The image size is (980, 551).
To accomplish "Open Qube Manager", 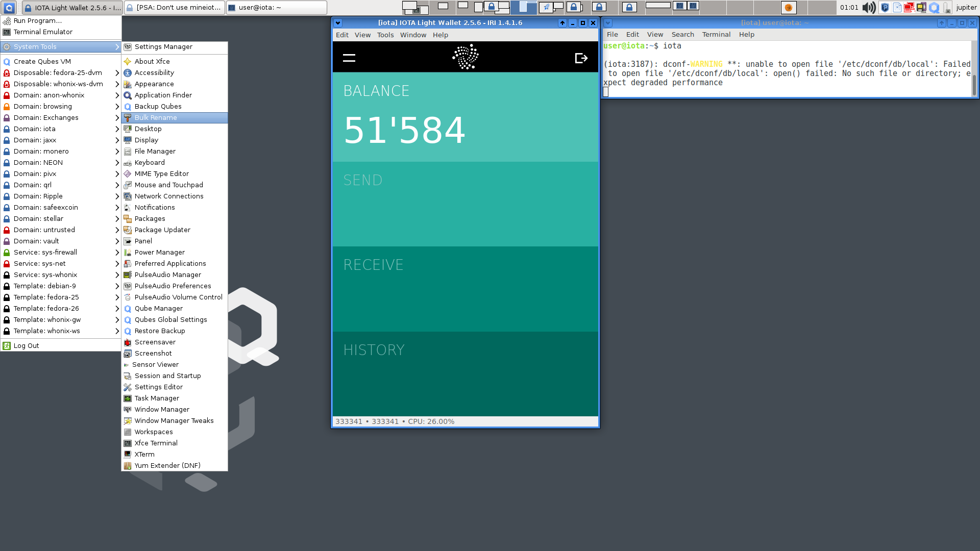I will (x=175, y=309).
